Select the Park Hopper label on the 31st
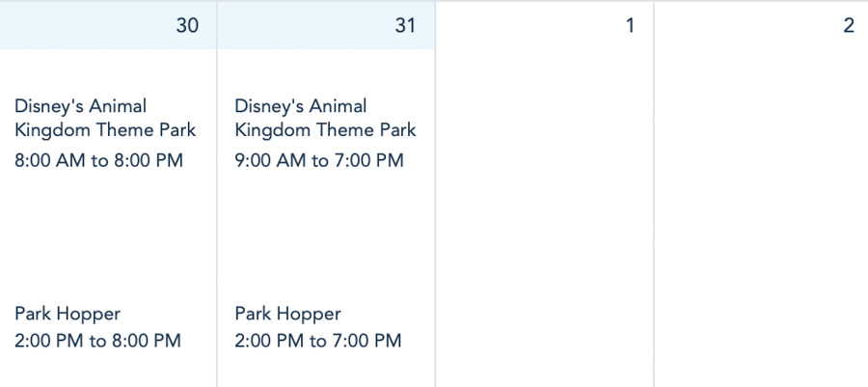The image size is (868, 387). tap(287, 314)
